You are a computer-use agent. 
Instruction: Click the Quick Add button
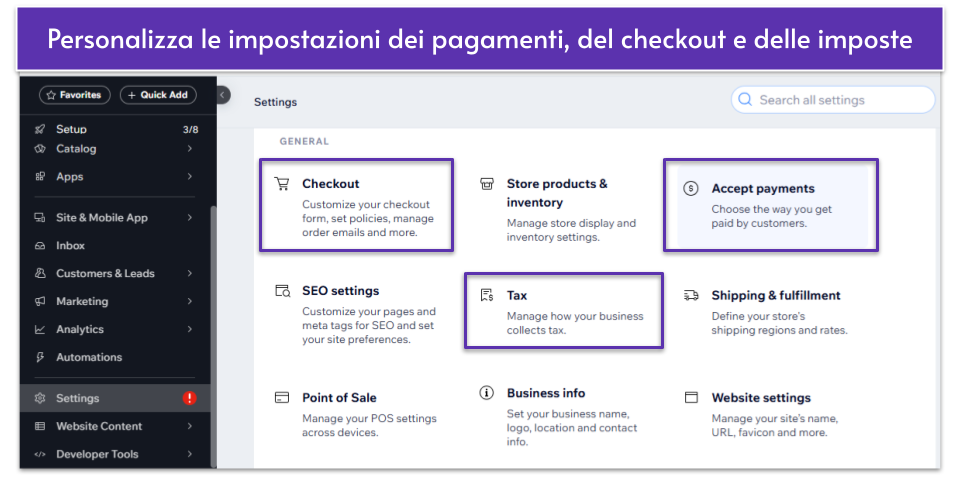click(x=158, y=95)
